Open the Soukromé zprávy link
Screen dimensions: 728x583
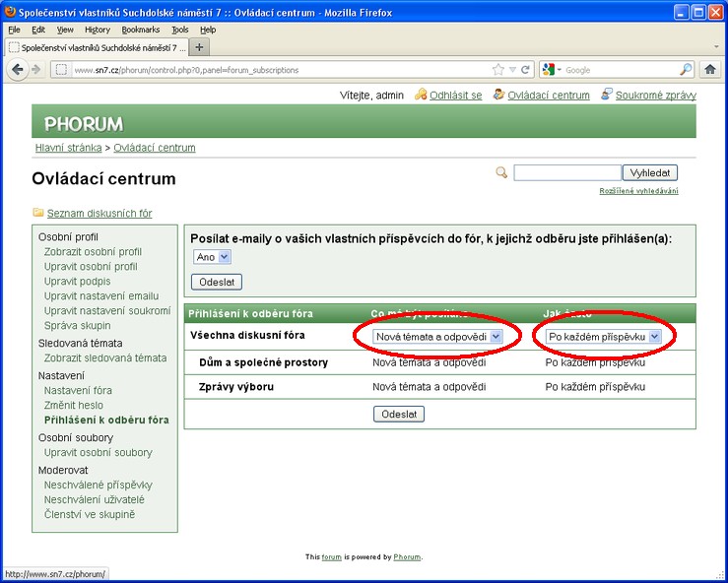click(x=655, y=96)
